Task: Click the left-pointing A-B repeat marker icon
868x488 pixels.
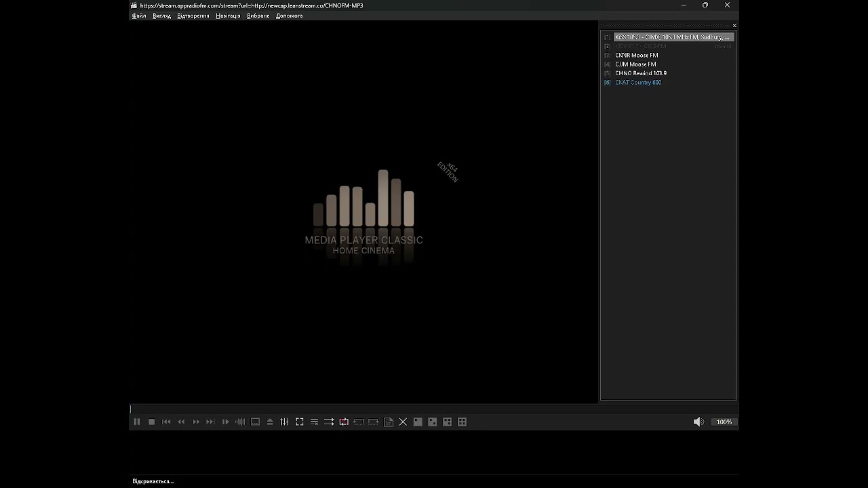Action: click(x=359, y=422)
